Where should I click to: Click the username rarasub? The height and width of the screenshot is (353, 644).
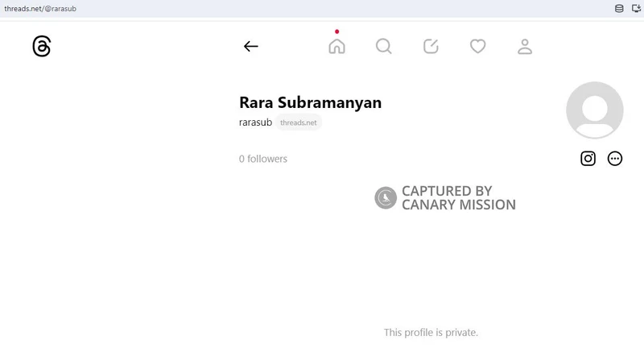click(x=255, y=123)
